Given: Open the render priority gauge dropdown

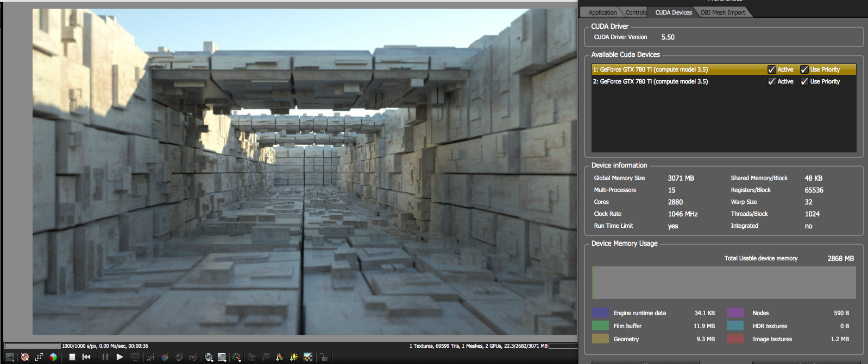Looking at the screenshot, I should coord(236,357).
